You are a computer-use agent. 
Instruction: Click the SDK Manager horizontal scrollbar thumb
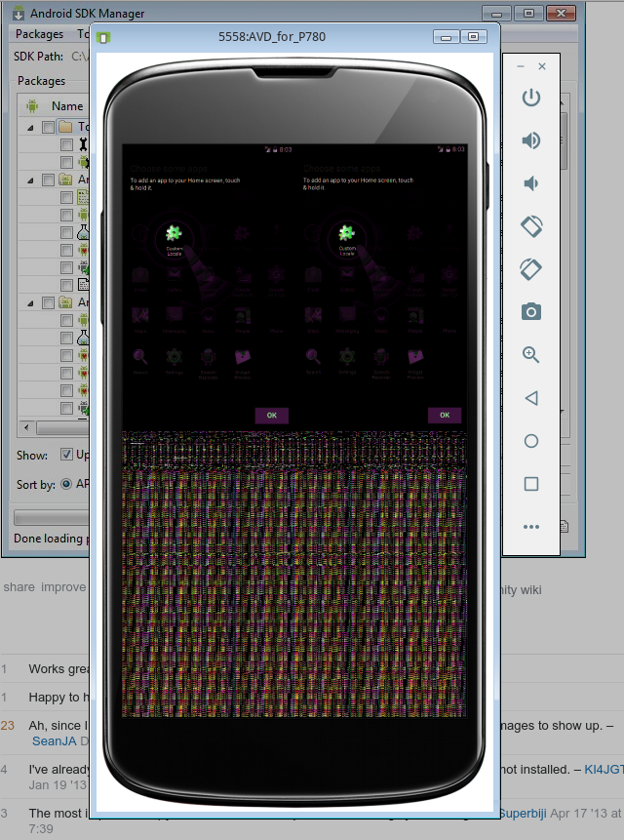62,428
